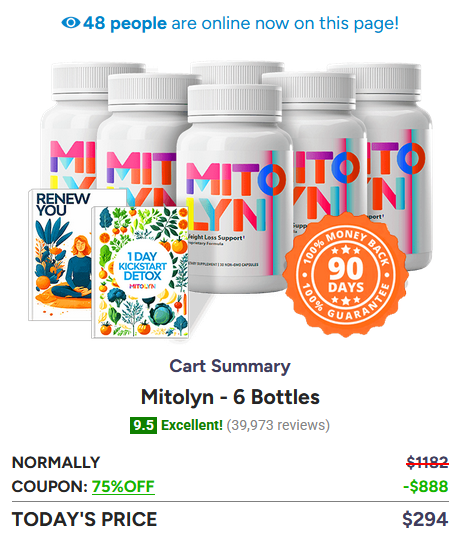
Task: Click the 48 people online notice
Action: pos(230,23)
